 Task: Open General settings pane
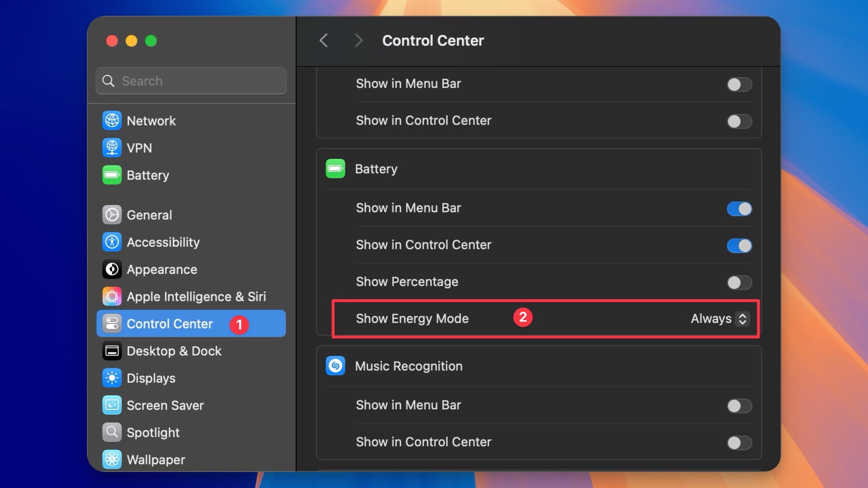click(191, 215)
